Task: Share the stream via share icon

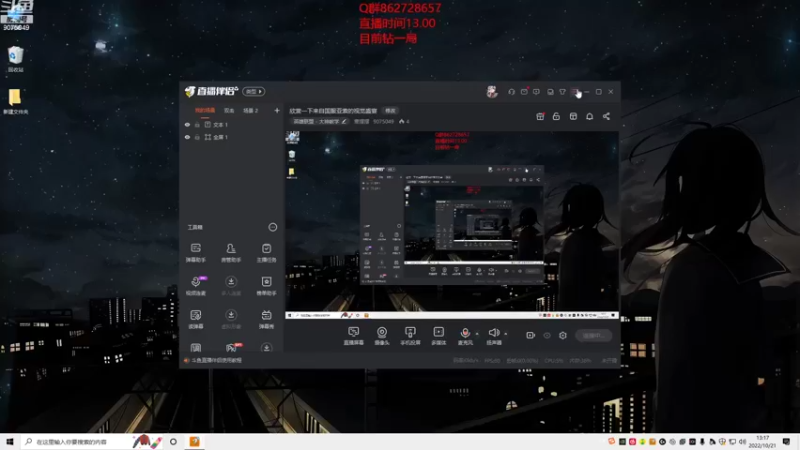Action: tap(606, 116)
